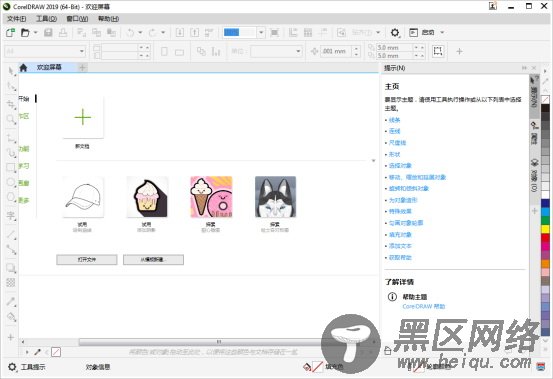Switch to the 欢迎屏幕 tab
The width and height of the screenshot is (553, 379).
point(49,67)
